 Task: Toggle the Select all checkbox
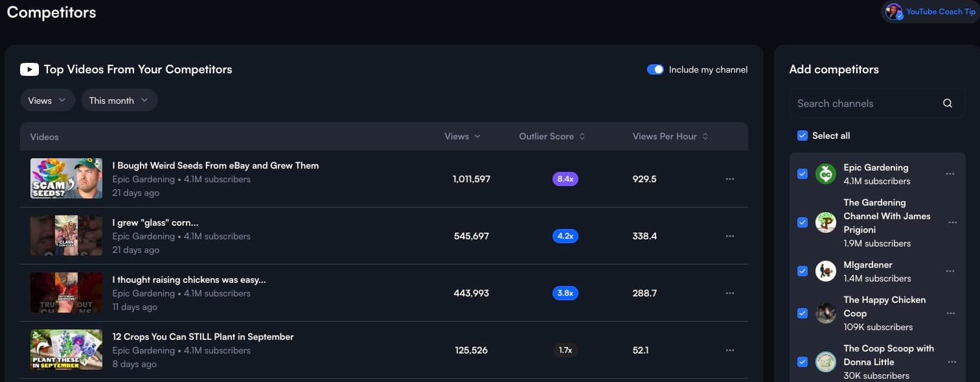(803, 136)
